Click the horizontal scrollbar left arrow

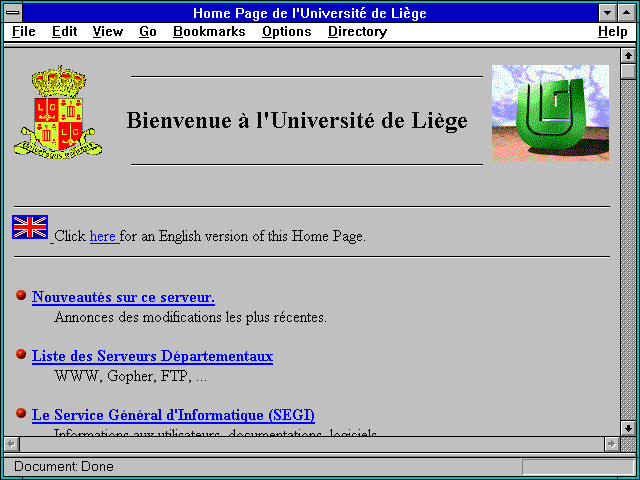point(11,444)
